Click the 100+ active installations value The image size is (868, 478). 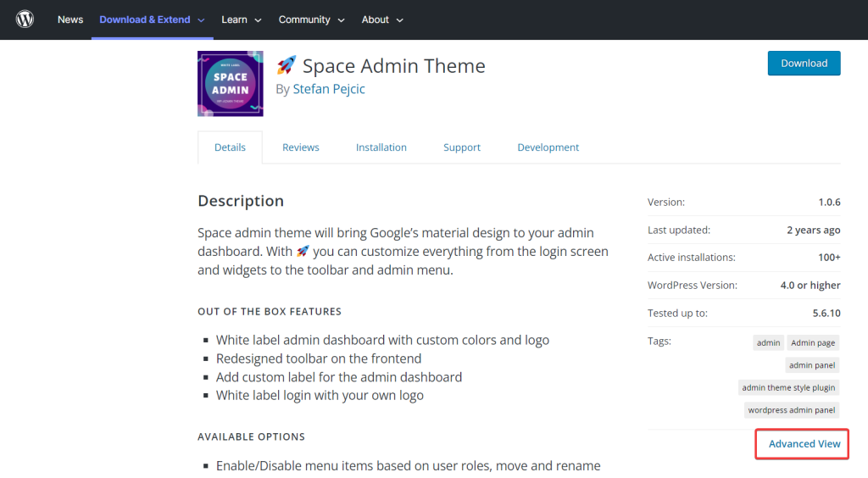[829, 258]
